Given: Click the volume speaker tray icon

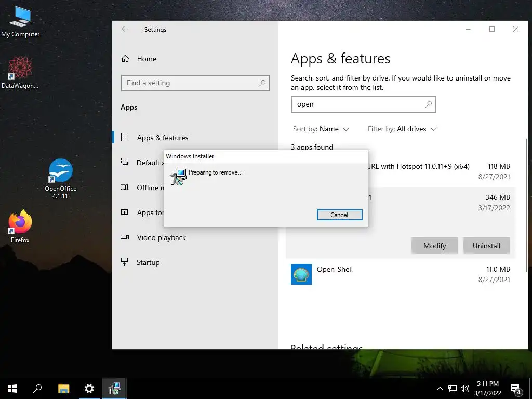Looking at the screenshot, I should [x=465, y=389].
